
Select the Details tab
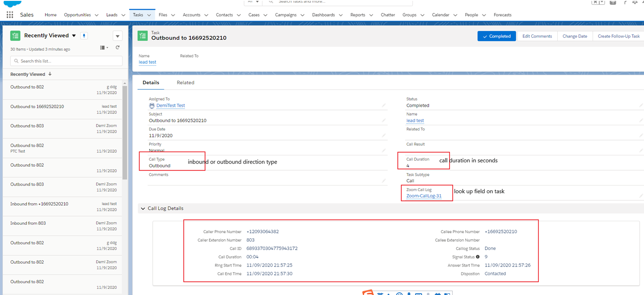[x=151, y=82]
